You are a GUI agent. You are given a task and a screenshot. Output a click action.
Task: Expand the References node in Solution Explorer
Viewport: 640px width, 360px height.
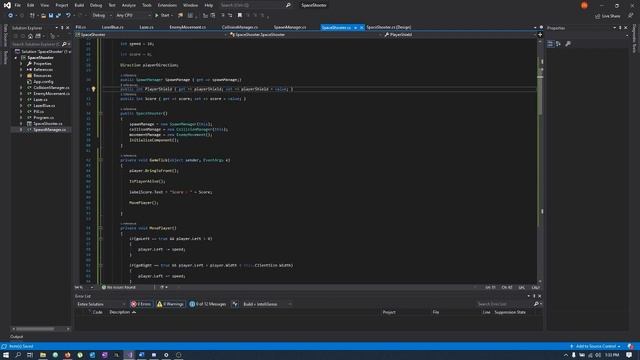coord(21,70)
